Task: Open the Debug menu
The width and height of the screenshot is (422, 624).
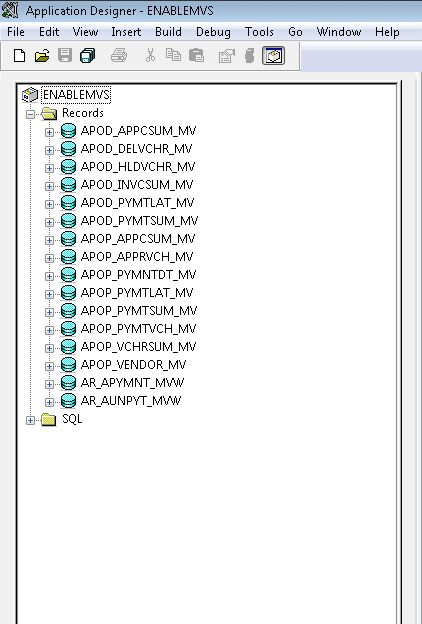Action: coord(213,32)
